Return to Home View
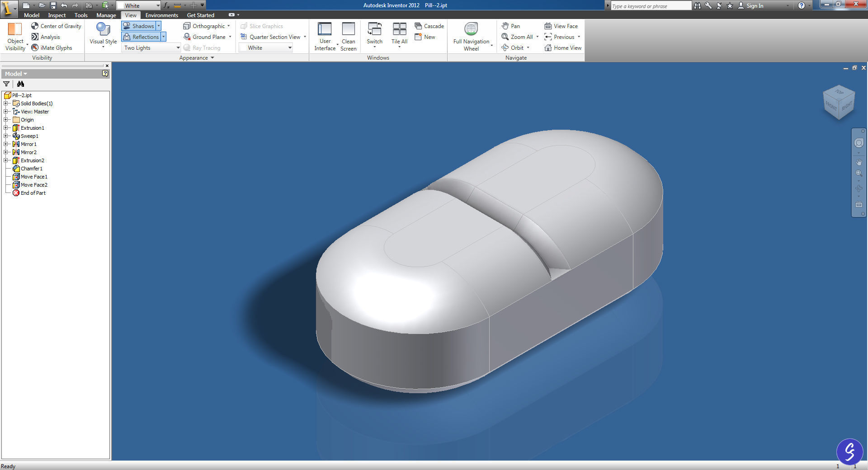The image size is (868, 470). [563, 48]
